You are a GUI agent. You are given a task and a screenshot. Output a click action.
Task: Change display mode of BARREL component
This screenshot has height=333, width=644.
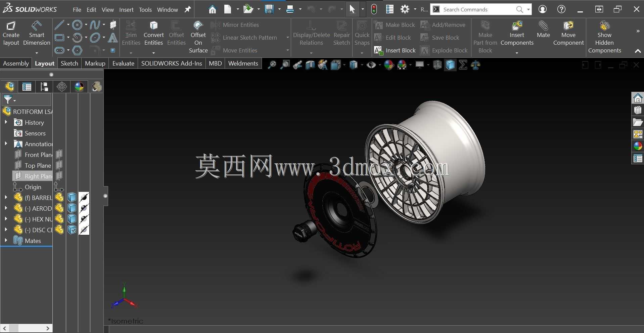(72, 198)
